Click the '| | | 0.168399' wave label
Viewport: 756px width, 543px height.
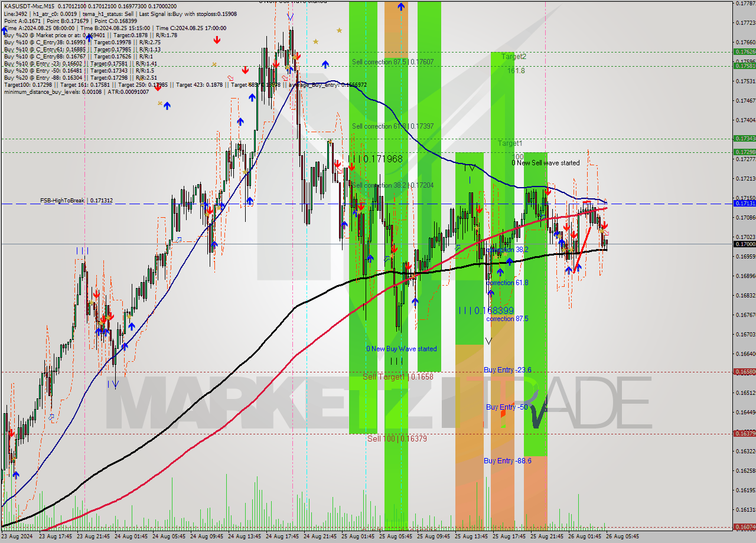click(486, 310)
